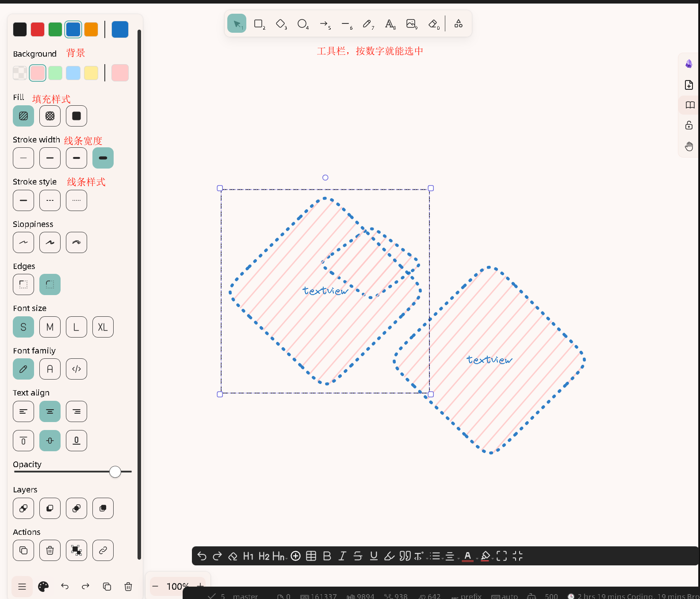The height and width of the screenshot is (599, 700).
Task: Click the top-right selection resize handle
Action: coord(431,188)
